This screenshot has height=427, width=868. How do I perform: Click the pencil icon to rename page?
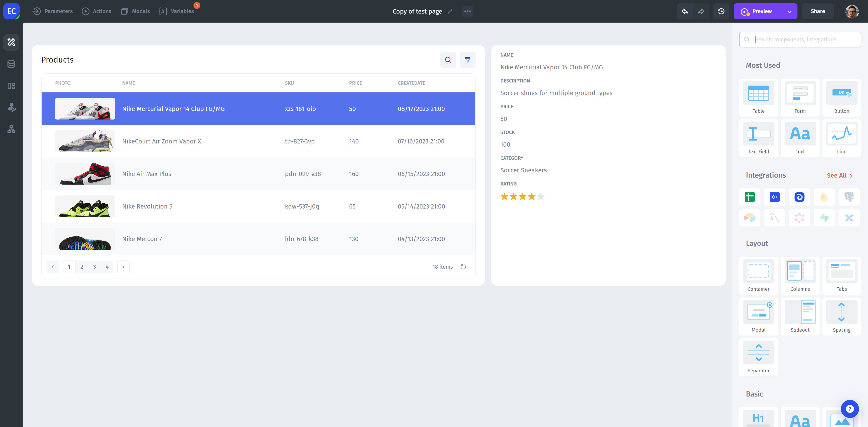coord(450,11)
